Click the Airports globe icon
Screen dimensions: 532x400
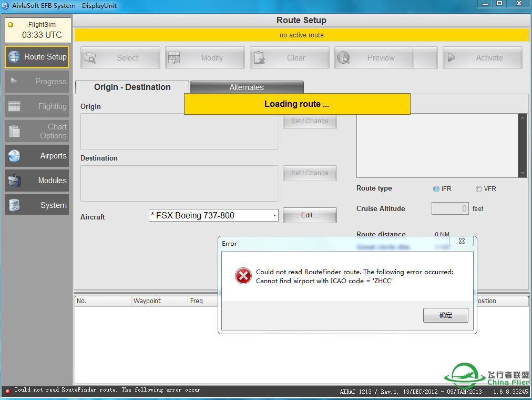coord(14,156)
